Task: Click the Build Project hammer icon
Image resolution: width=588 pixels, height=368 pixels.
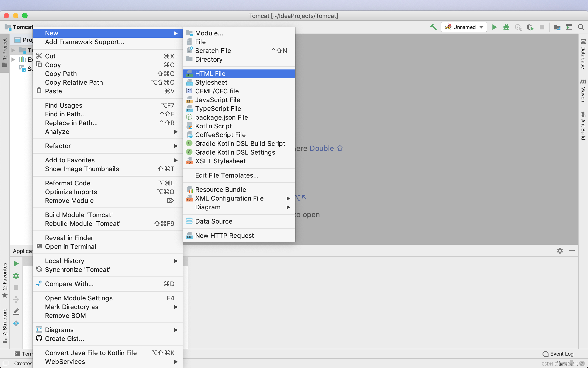Action: [x=433, y=27]
